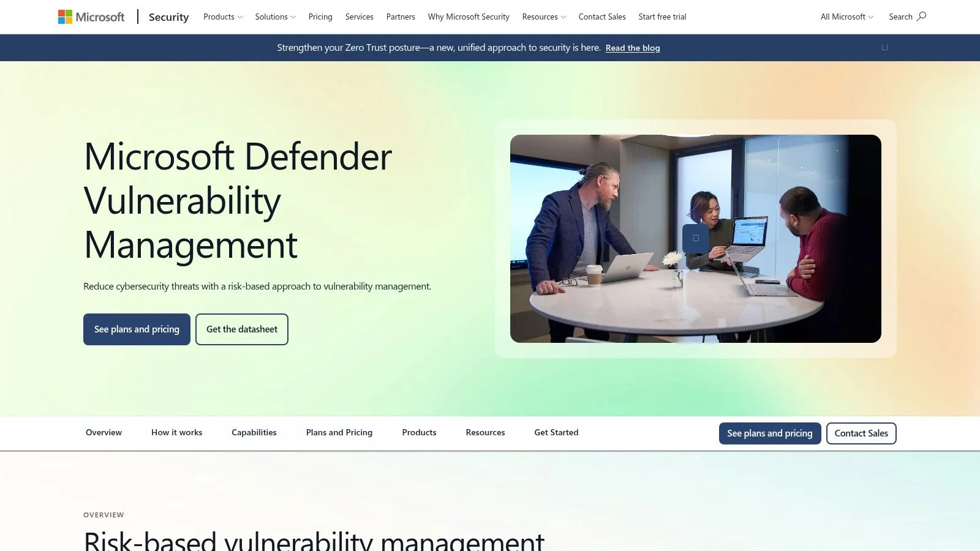Click hero See plans and pricing button
The image size is (980, 551).
click(x=137, y=329)
